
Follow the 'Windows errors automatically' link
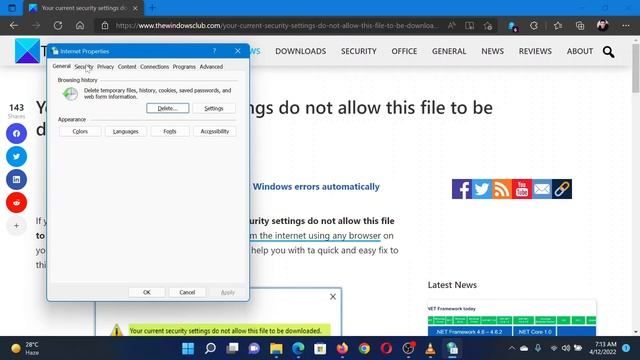point(316,187)
